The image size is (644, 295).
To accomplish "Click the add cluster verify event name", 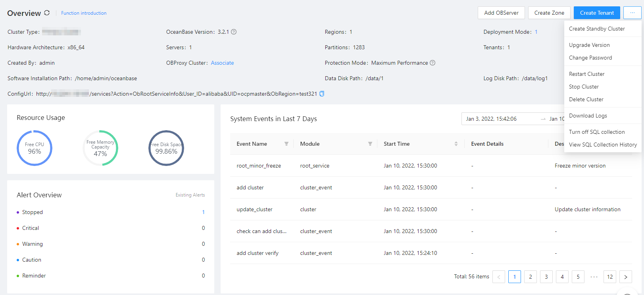I will click(x=258, y=253).
